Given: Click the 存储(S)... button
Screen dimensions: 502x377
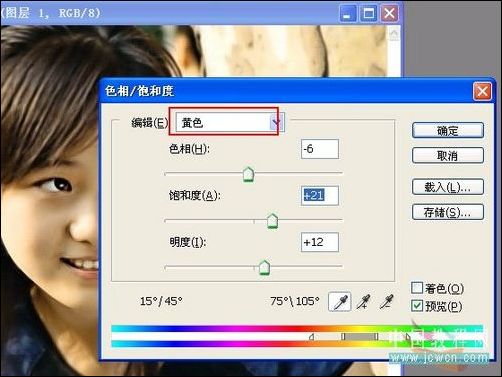Looking at the screenshot, I should 448,212.
